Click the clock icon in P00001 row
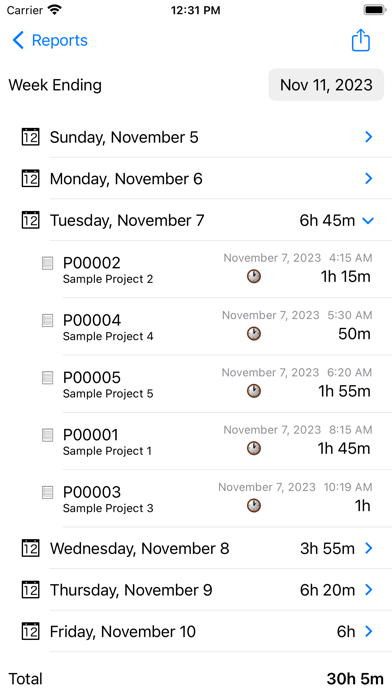Viewport: 392px width, 696px height. [x=253, y=448]
